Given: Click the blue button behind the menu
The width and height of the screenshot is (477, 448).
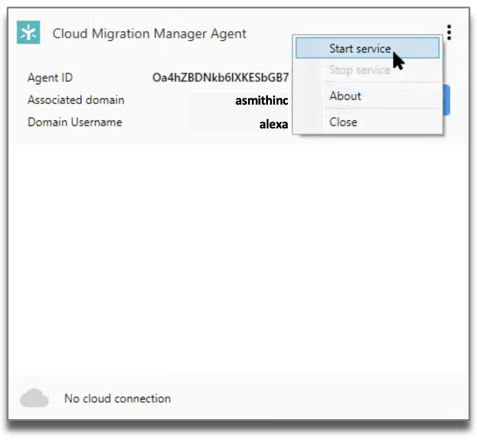Looking at the screenshot, I should point(446,100).
